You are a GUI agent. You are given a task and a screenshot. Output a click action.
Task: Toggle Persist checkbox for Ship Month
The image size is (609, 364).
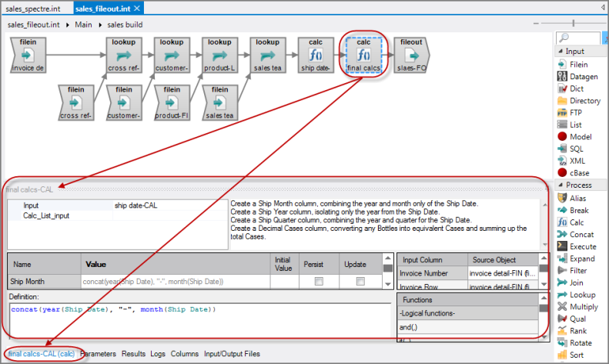319,282
